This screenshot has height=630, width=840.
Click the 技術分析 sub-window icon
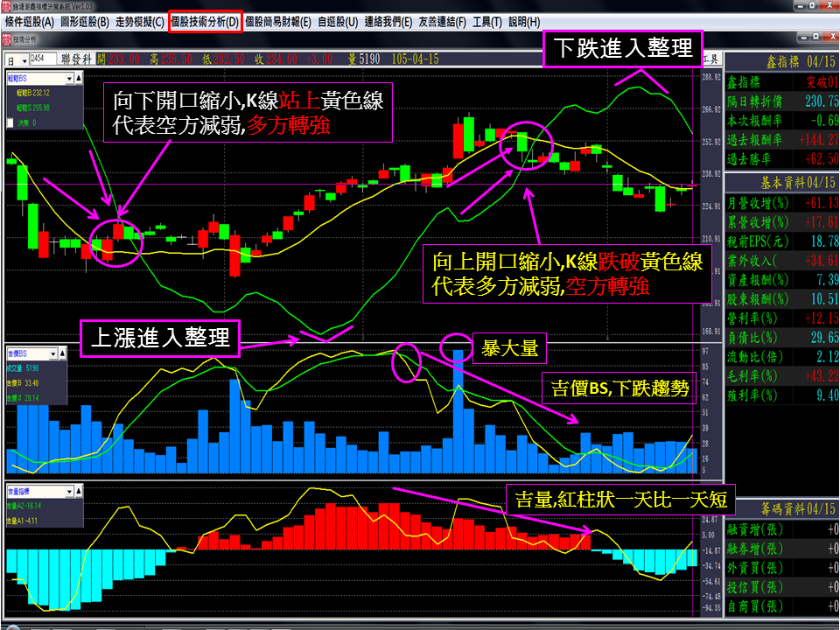coord(7,39)
